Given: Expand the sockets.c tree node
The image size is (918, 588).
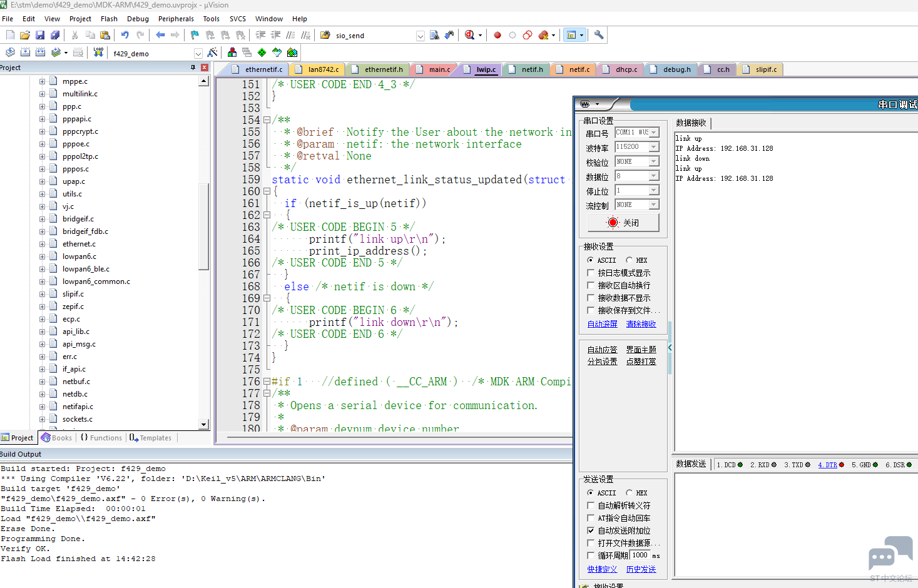Looking at the screenshot, I should 42,419.
